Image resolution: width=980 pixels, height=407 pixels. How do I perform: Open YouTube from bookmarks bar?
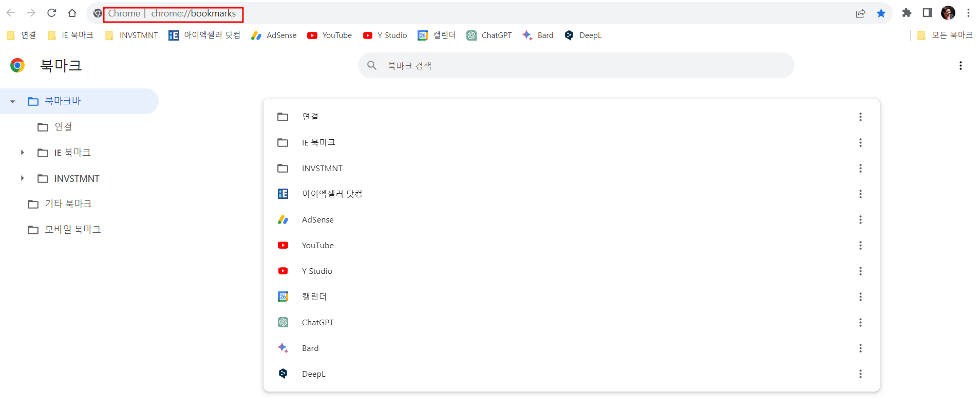330,35
